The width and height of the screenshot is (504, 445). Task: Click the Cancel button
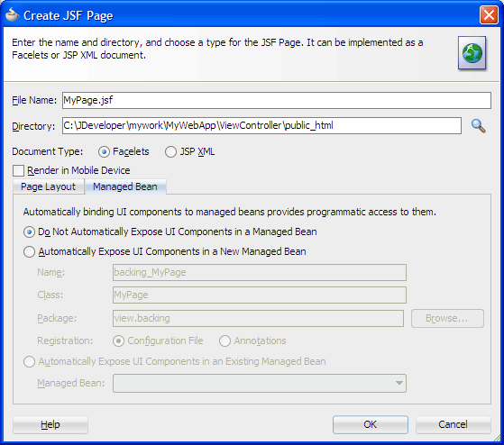[x=453, y=424]
